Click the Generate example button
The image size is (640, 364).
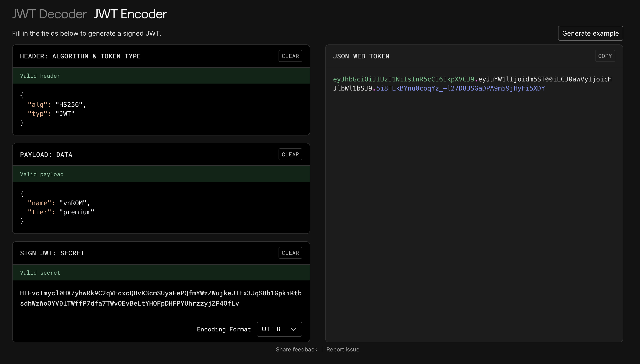[x=590, y=33]
